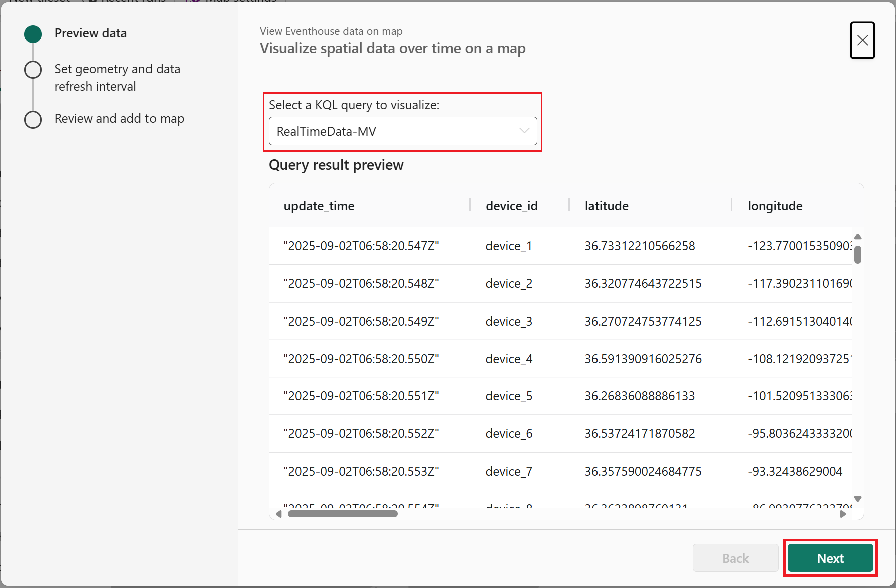896x588 pixels.
Task: Click the scroll left arrow in preview table
Action: point(279,514)
